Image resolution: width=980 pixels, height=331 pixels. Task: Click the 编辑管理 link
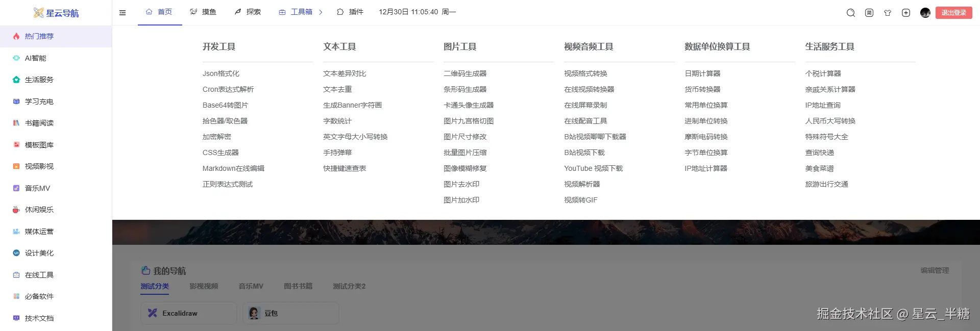pos(935,271)
